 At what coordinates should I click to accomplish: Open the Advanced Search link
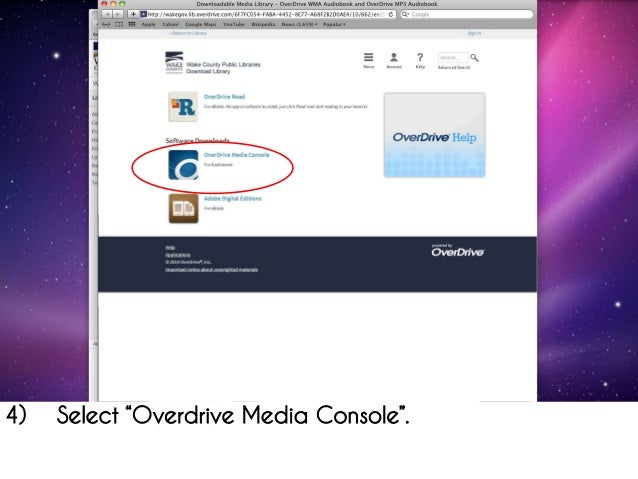coord(454,68)
